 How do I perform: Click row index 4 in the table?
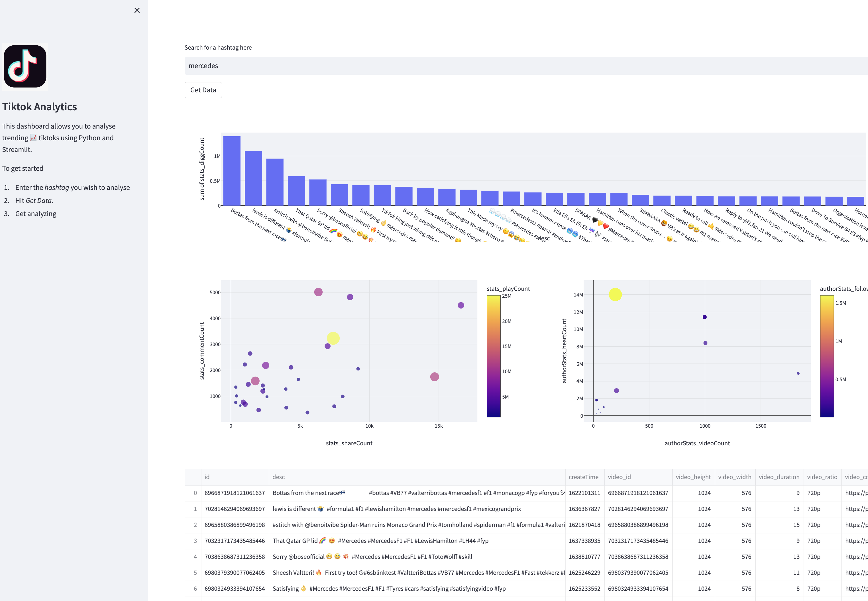click(193, 557)
